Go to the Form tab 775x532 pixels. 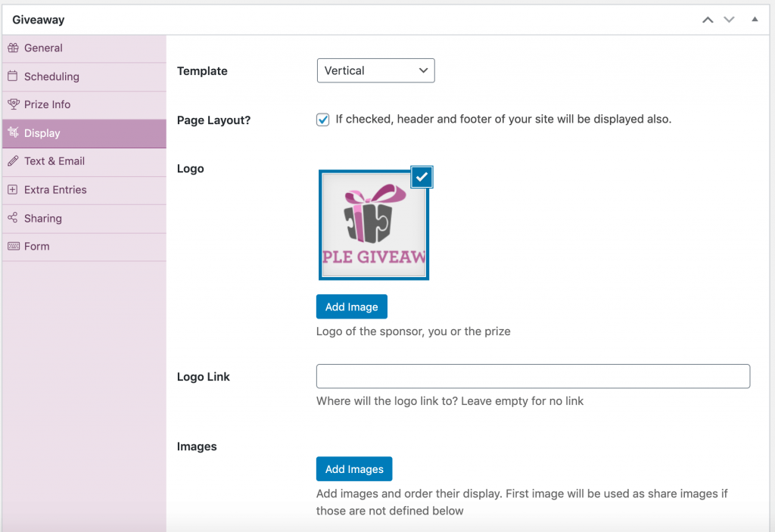click(x=84, y=247)
